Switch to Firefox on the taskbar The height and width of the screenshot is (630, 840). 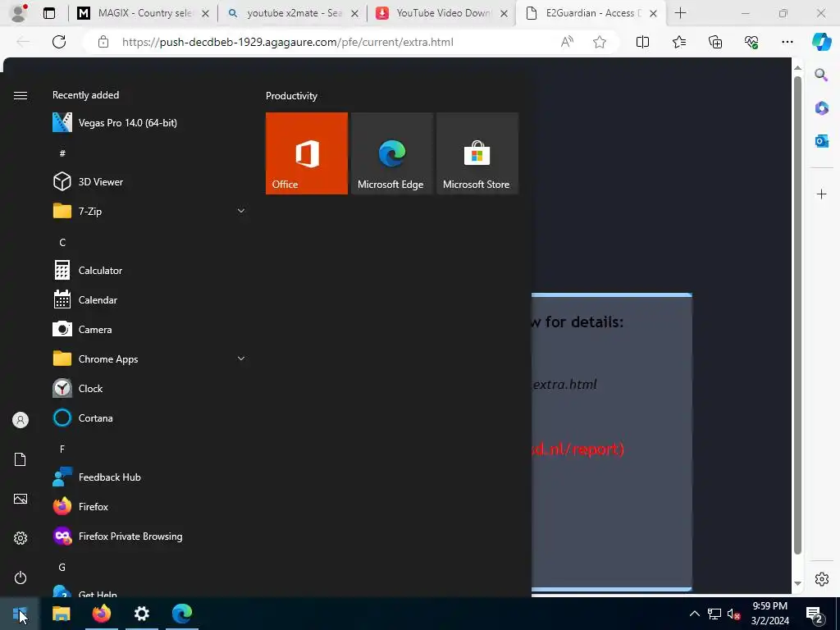pos(101,614)
